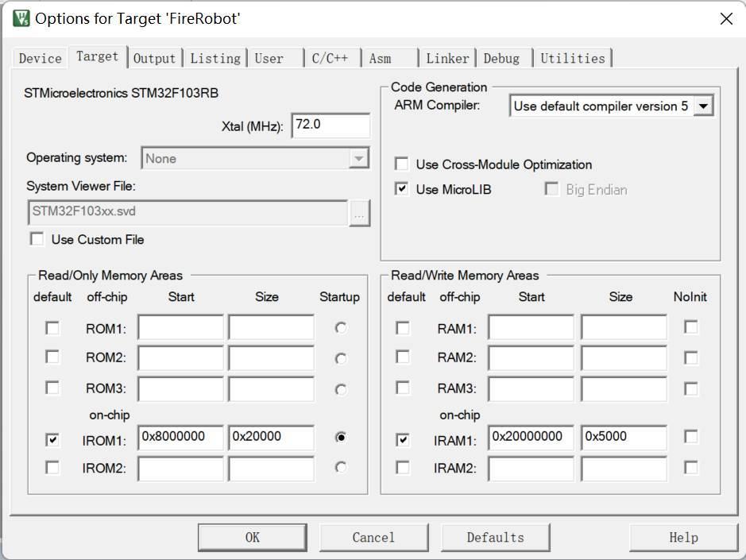
Task: Enable Use Custom File checkbox
Action: (x=37, y=239)
